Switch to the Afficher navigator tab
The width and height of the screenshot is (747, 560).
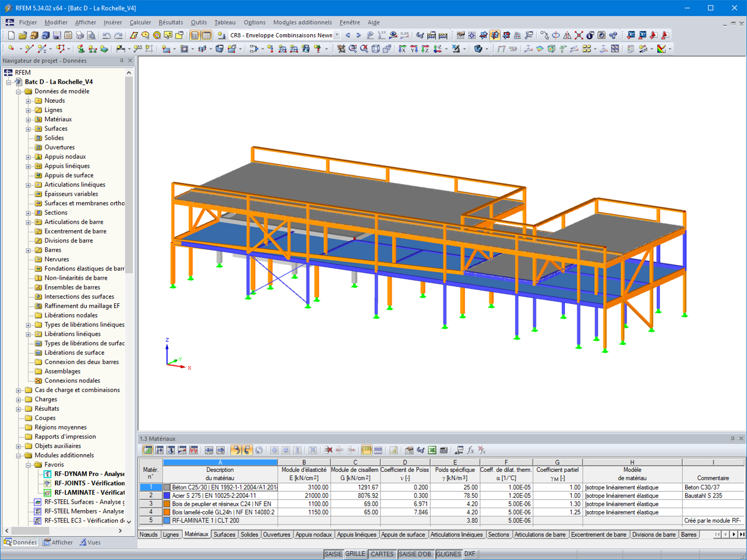pos(58,542)
